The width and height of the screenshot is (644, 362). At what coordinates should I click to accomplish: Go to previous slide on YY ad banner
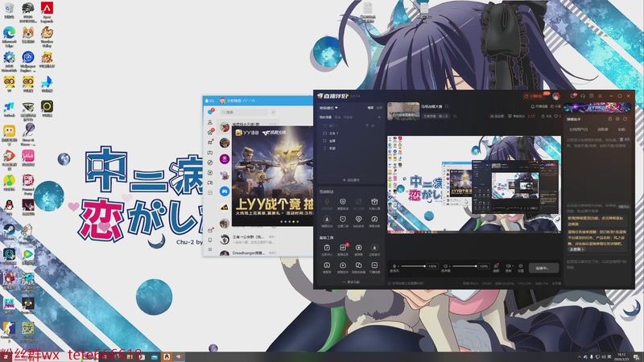pyautogui.click(x=239, y=175)
